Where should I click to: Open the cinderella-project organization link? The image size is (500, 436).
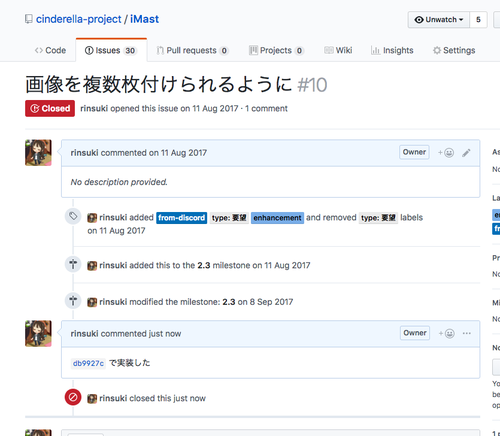pyautogui.click(x=79, y=19)
